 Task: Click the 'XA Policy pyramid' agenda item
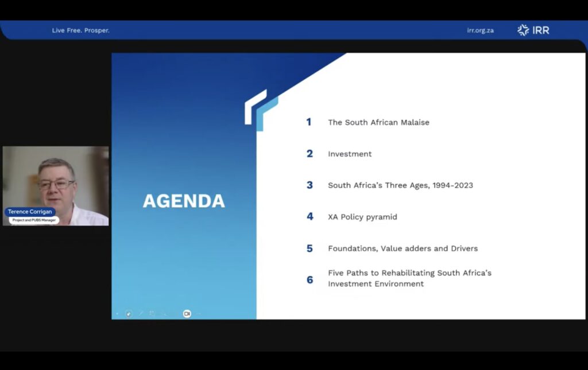click(363, 217)
